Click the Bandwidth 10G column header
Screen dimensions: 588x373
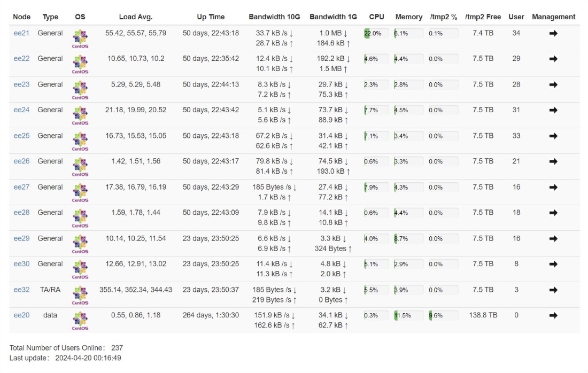point(275,17)
